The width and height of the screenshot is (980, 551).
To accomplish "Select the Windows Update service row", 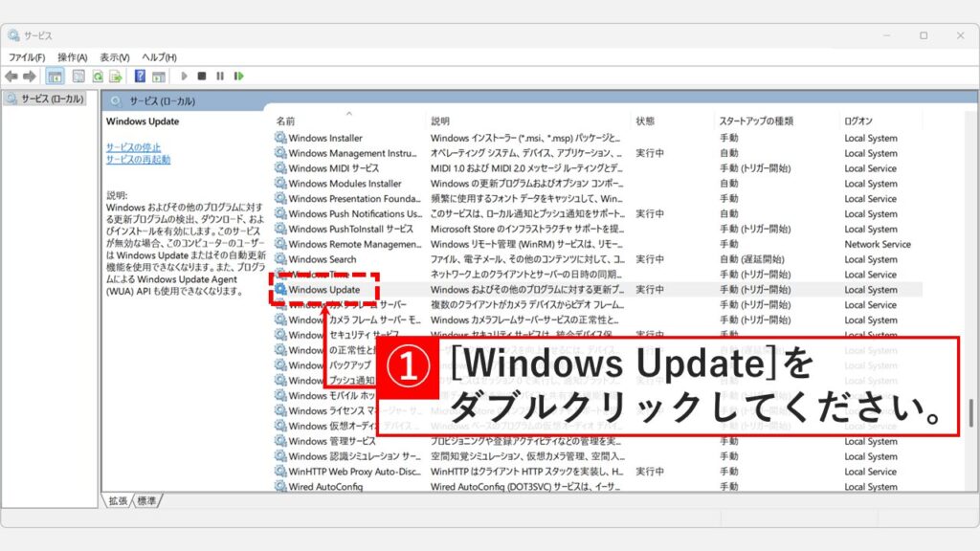I will 325,289.
